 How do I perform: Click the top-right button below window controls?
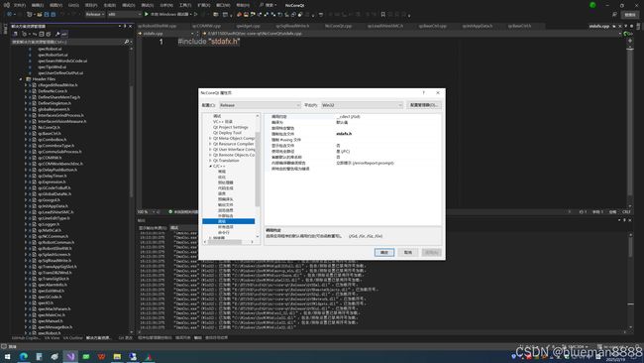[629, 15]
